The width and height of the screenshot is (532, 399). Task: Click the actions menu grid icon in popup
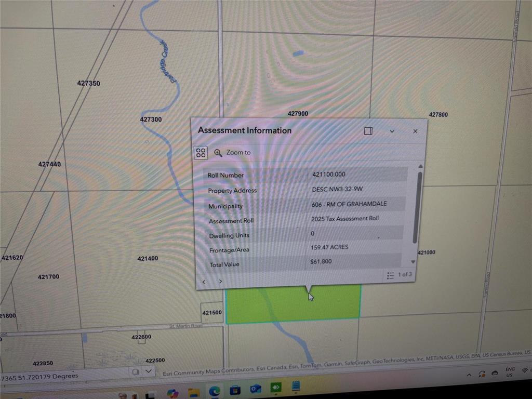coord(201,153)
